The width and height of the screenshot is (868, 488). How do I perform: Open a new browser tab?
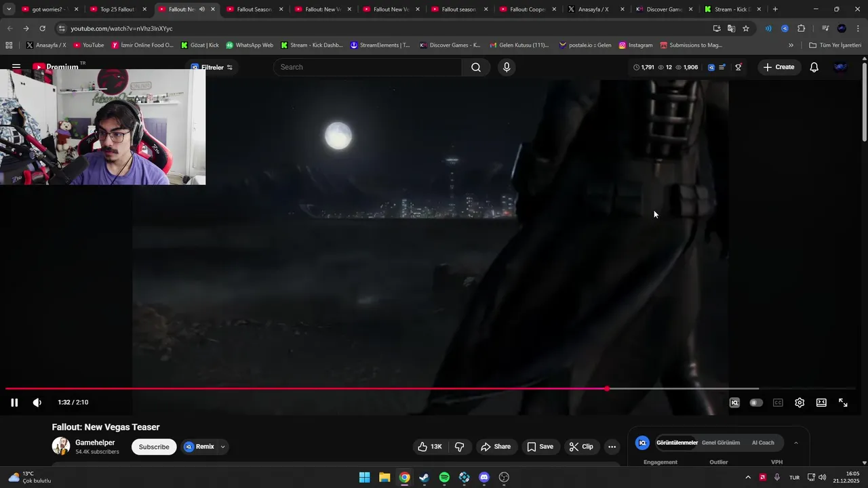click(775, 9)
